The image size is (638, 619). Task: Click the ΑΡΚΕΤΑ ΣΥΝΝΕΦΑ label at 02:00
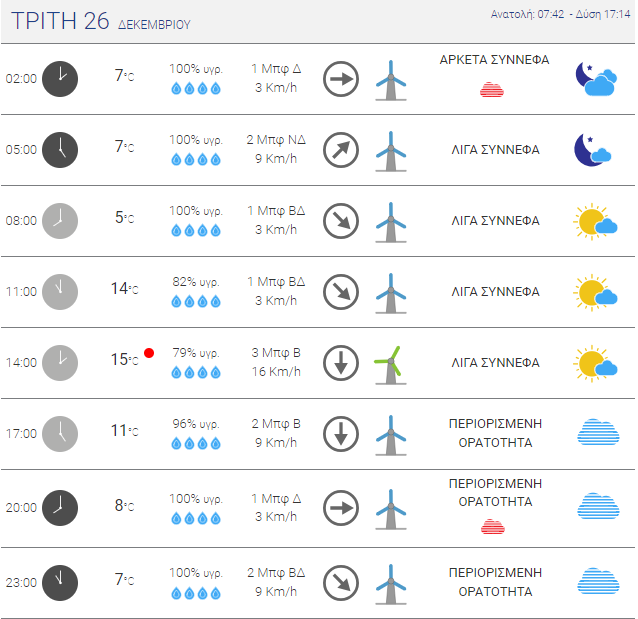point(494,60)
